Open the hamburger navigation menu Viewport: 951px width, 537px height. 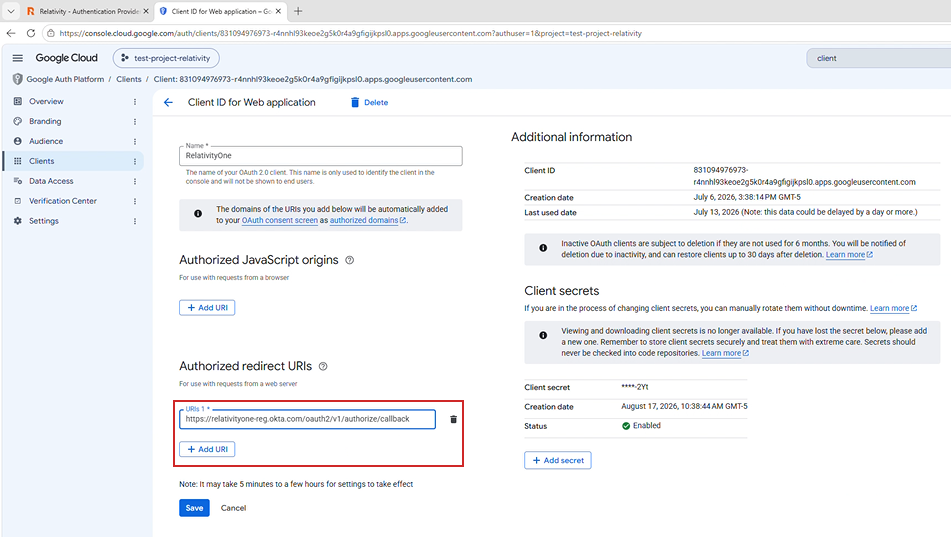point(18,58)
